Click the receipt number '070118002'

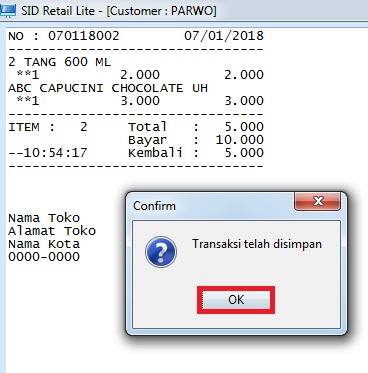click(x=84, y=36)
